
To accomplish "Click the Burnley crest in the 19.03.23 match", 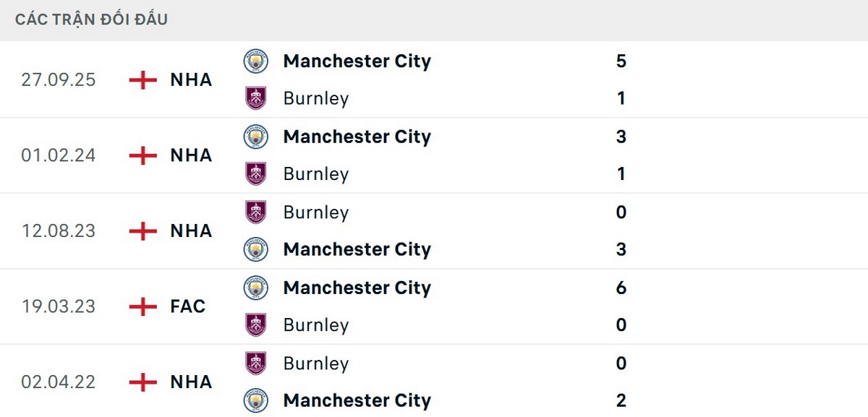I will [255, 324].
